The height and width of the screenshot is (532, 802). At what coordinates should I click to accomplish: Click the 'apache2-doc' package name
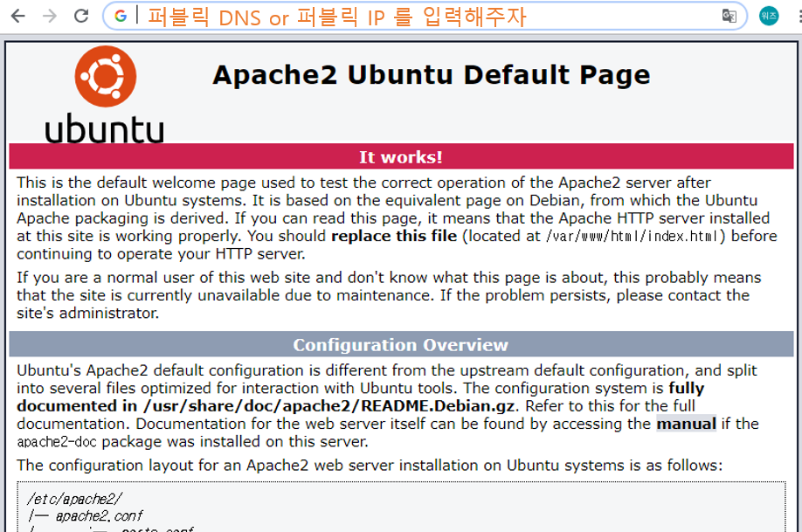pos(57,441)
